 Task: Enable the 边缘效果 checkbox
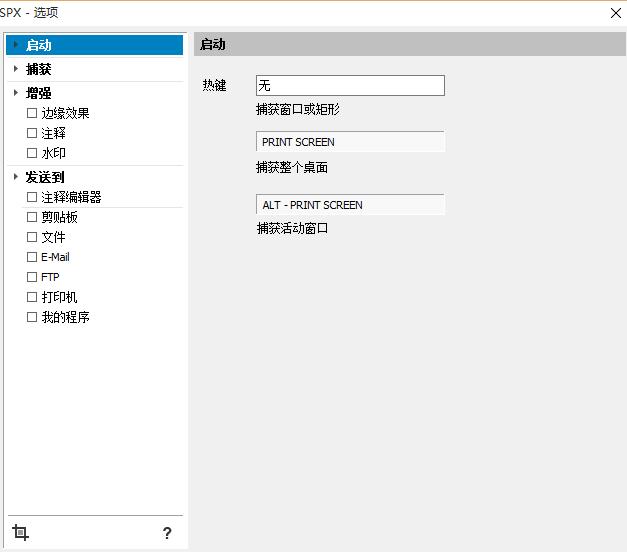(32, 113)
